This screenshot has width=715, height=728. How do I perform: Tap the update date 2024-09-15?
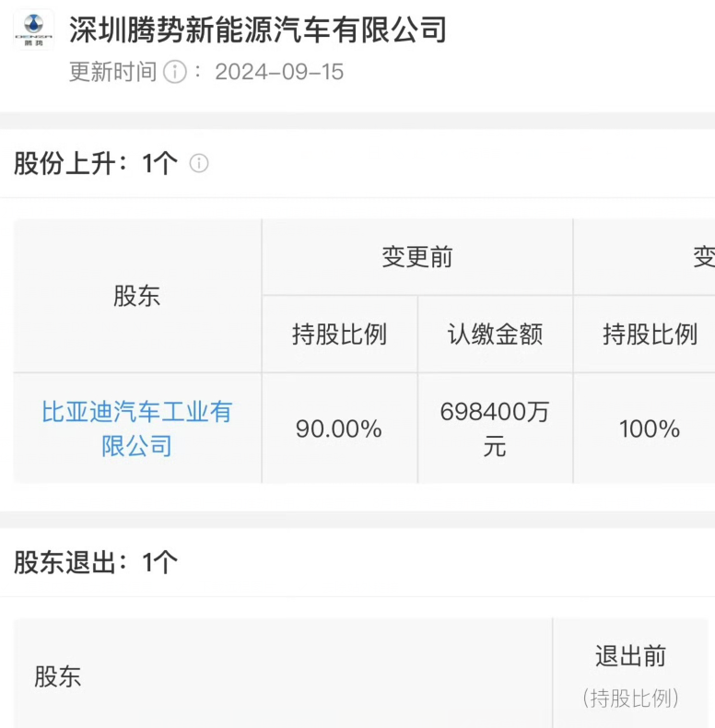[279, 72]
